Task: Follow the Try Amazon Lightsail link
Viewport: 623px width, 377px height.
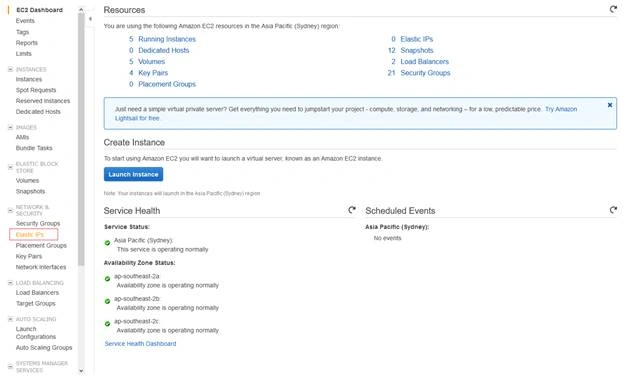Action: click(561, 109)
